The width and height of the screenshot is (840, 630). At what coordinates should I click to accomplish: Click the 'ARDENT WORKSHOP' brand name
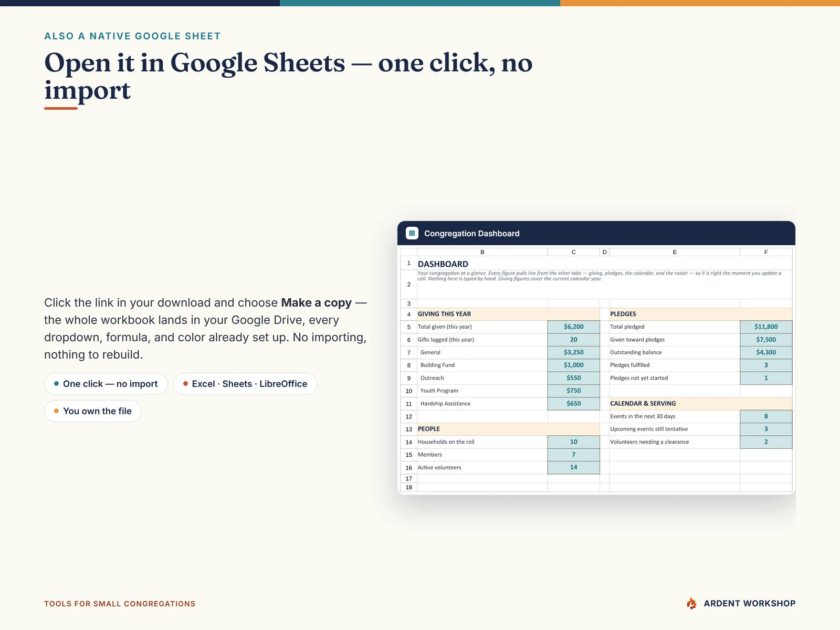pyautogui.click(x=750, y=604)
